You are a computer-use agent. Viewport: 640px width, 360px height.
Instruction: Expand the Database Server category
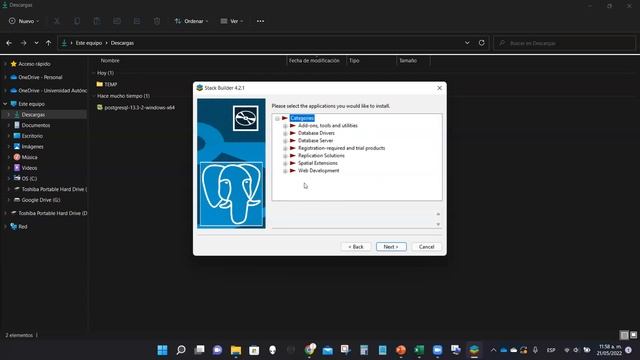[285, 141]
